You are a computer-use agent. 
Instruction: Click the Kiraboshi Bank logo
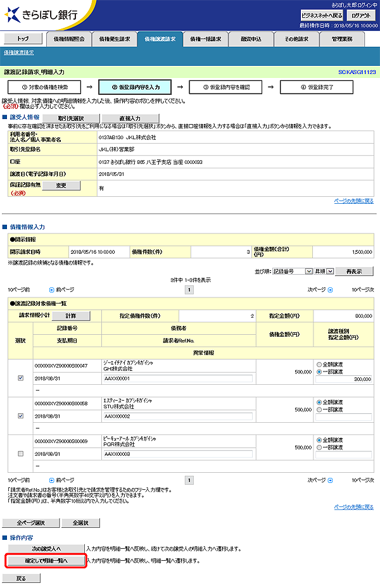[x=41, y=15]
